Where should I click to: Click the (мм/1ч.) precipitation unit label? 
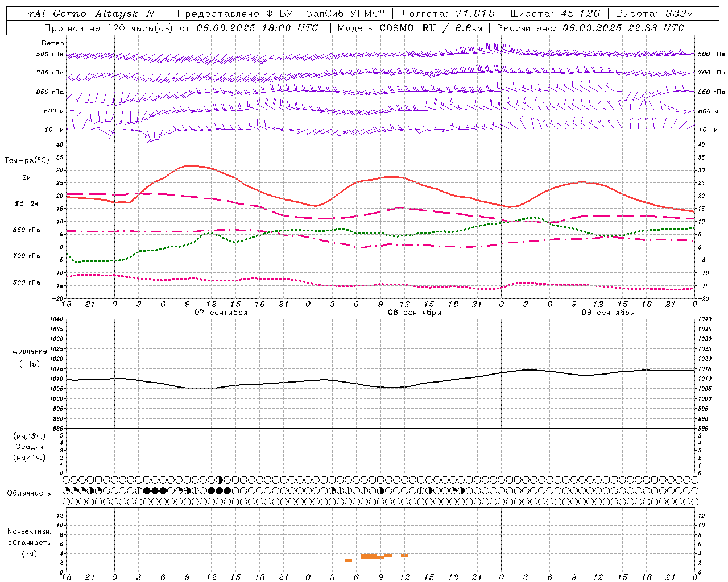point(30,458)
